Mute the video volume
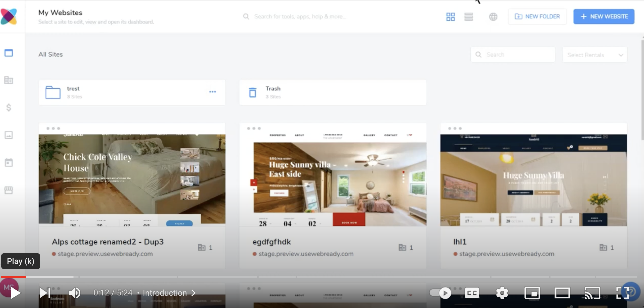The height and width of the screenshot is (308, 644). tap(75, 293)
